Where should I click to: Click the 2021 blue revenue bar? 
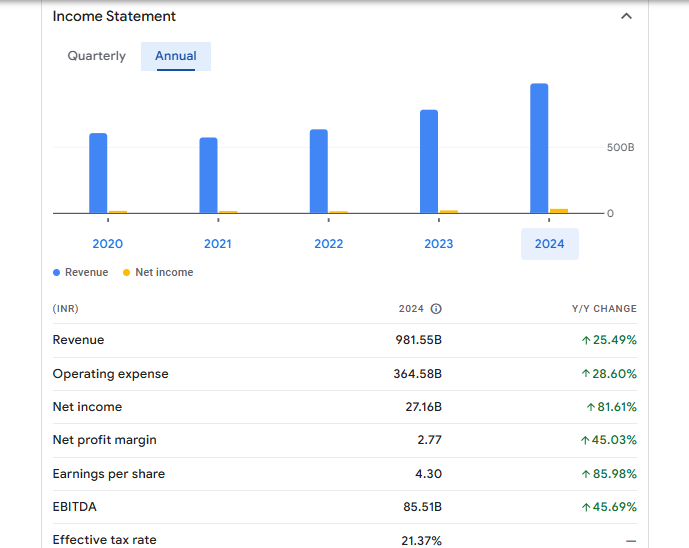pyautogui.click(x=208, y=175)
